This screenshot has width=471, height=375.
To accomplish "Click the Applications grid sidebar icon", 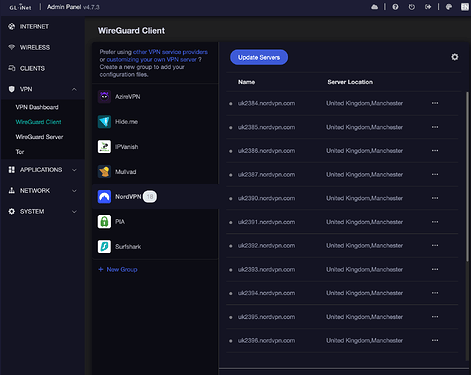I will tap(12, 170).
